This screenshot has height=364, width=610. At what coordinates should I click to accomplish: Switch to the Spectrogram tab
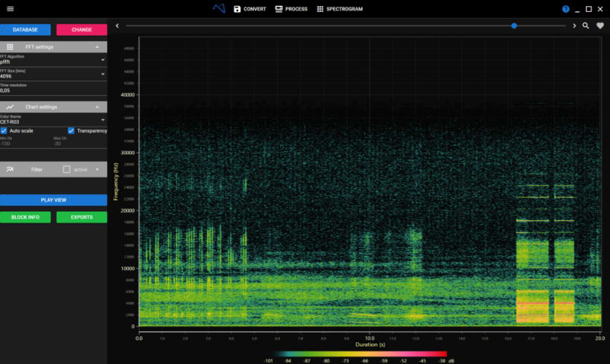coord(340,9)
